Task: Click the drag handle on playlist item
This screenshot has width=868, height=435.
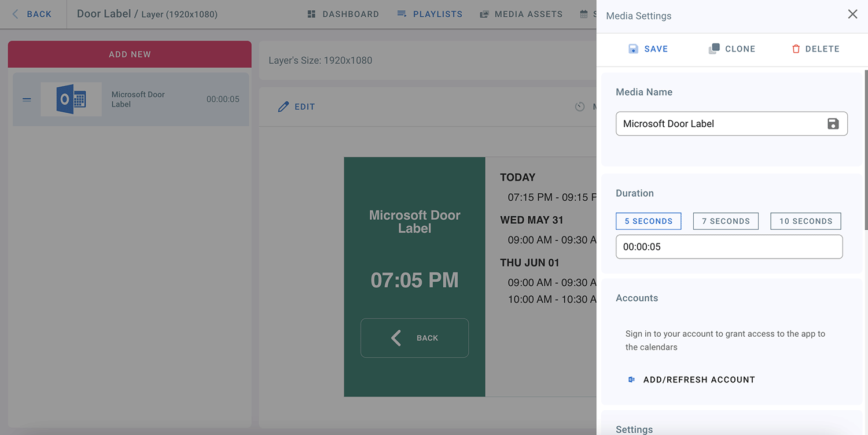Action: (27, 99)
